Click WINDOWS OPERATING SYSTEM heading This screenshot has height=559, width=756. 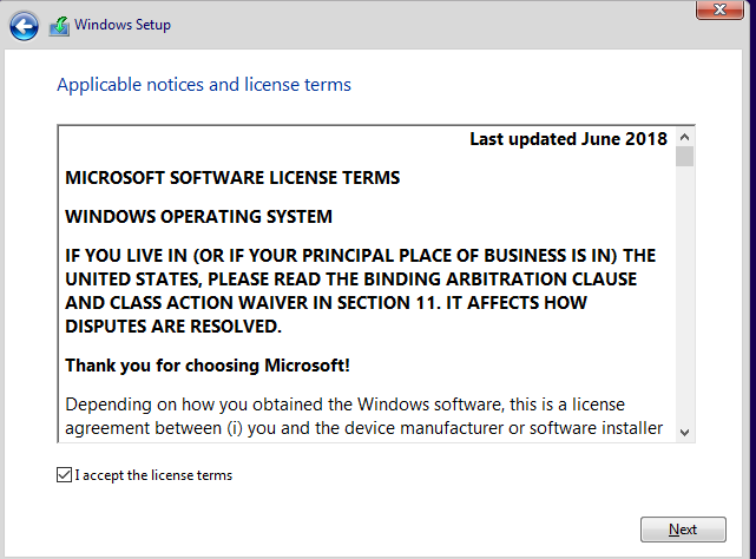coord(199,217)
